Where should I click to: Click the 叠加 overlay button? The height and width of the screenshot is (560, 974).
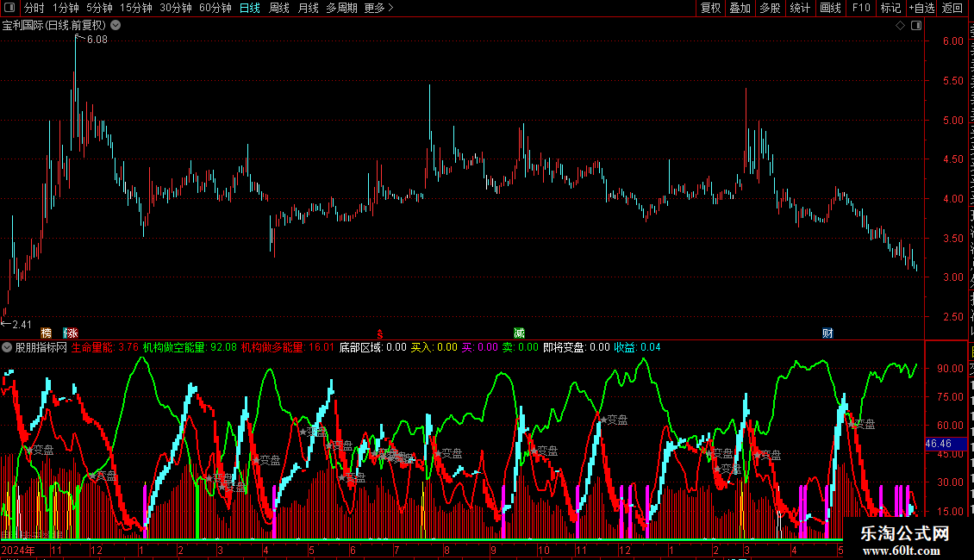(x=740, y=8)
